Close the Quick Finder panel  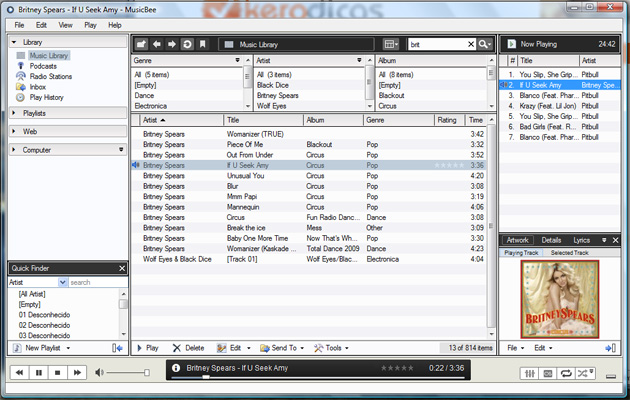click(122, 268)
